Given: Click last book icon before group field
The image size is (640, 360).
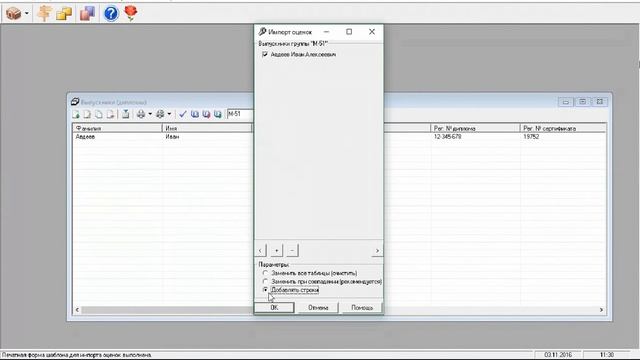Looking at the screenshot, I should point(218,114).
